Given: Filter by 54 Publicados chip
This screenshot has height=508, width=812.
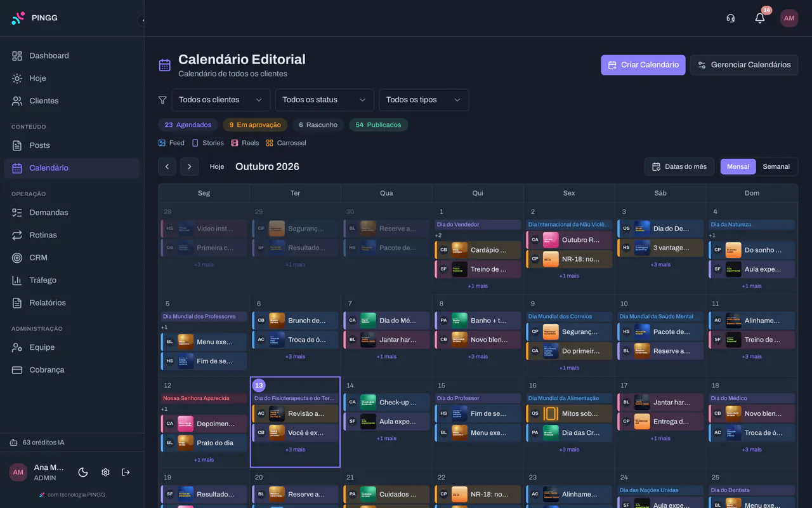Looking at the screenshot, I should coord(378,125).
